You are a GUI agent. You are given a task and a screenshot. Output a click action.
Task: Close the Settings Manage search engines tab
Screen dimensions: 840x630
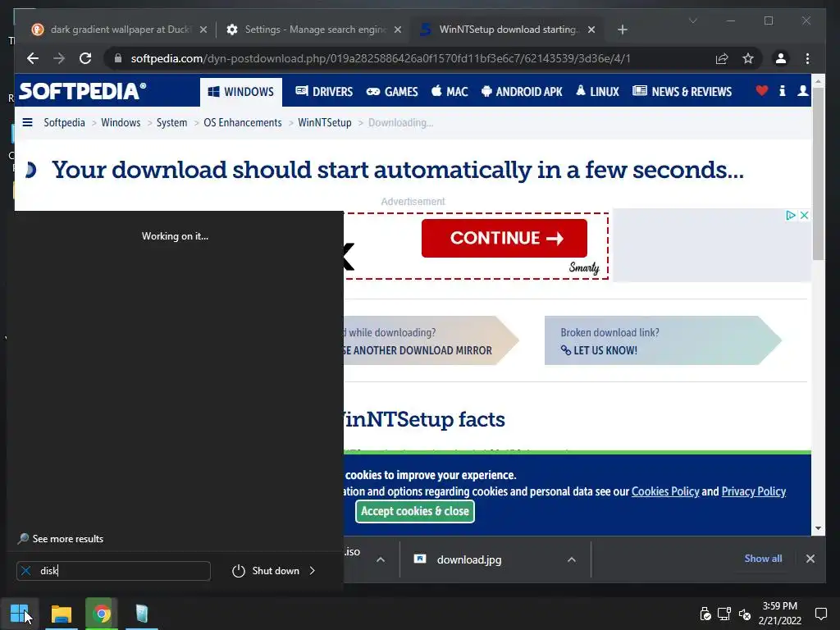click(398, 30)
